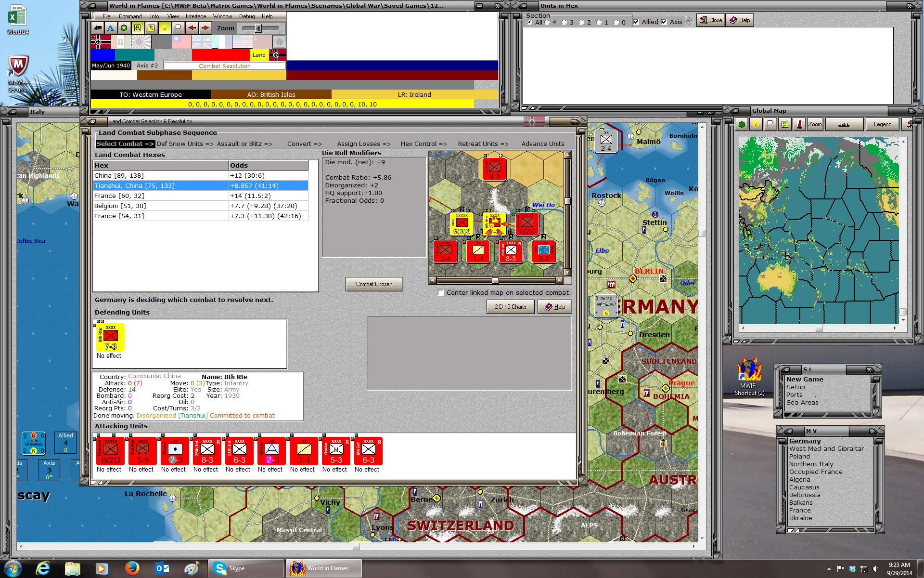Select the German flag in the country row
924x578 pixels.
coord(101,42)
